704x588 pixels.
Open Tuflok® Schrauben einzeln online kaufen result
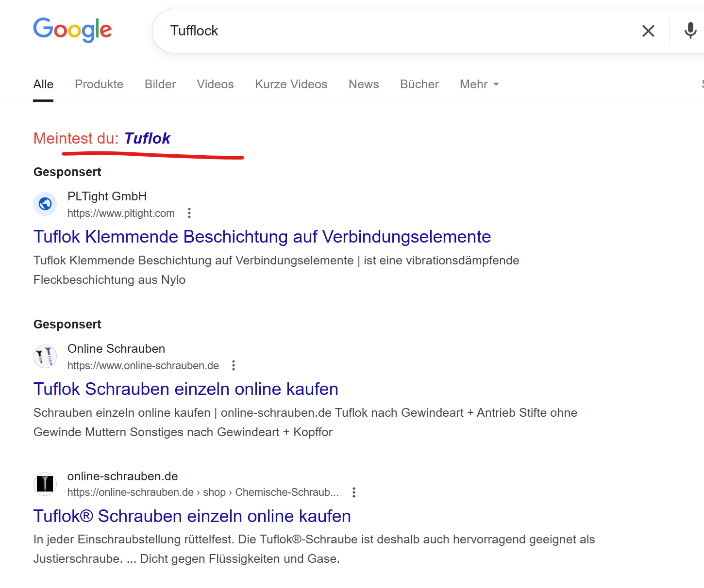click(x=192, y=516)
